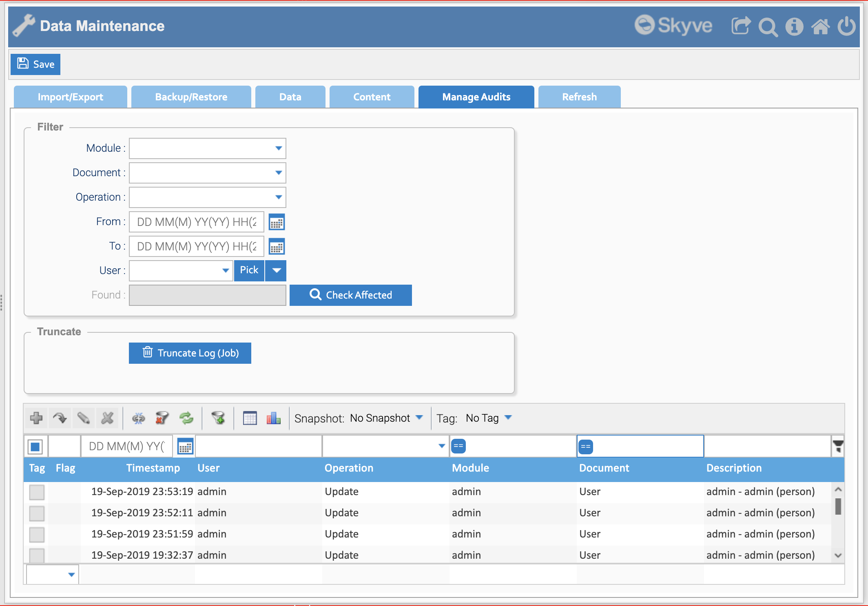This screenshot has height=606, width=868.
Task: Check the tag box for the 23:53:19 row
Action: click(37, 492)
